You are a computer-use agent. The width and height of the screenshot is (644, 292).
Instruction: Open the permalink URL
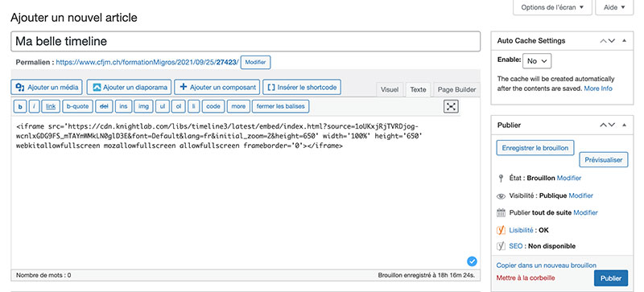coord(147,63)
